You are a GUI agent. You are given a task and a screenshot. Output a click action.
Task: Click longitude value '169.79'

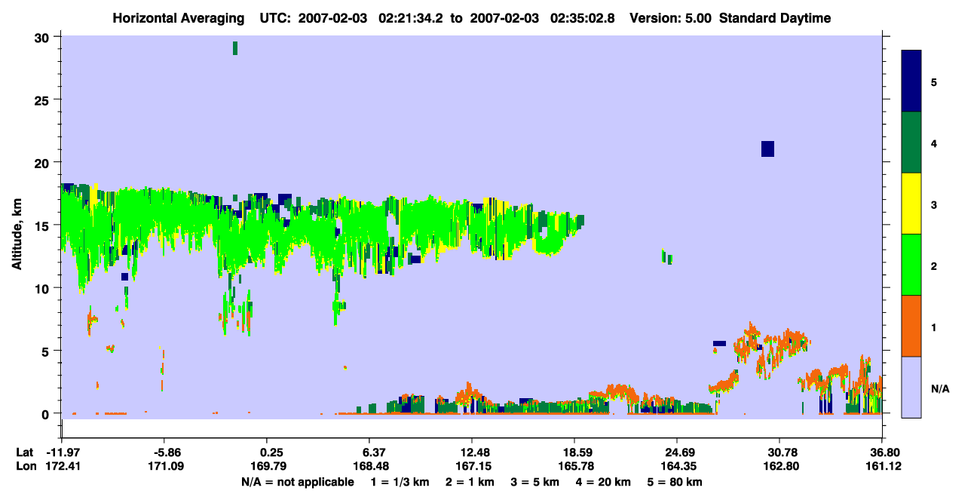(268, 466)
